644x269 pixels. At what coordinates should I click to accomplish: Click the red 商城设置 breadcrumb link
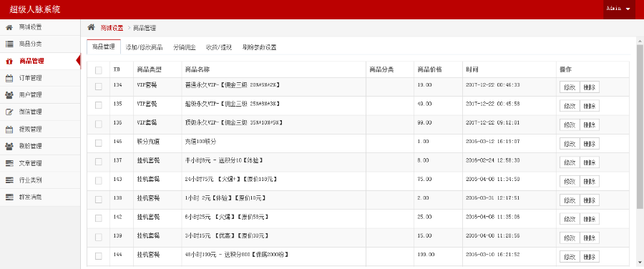pyautogui.click(x=112, y=28)
